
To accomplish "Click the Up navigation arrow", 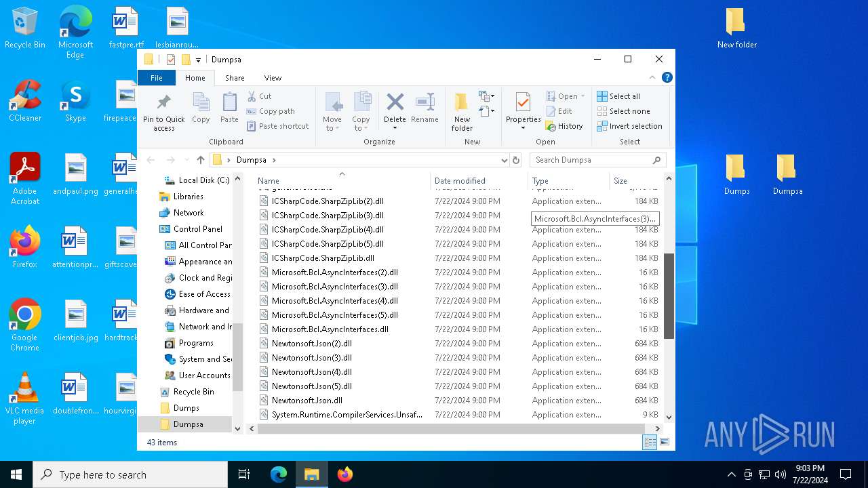I will [x=201, y=160].
